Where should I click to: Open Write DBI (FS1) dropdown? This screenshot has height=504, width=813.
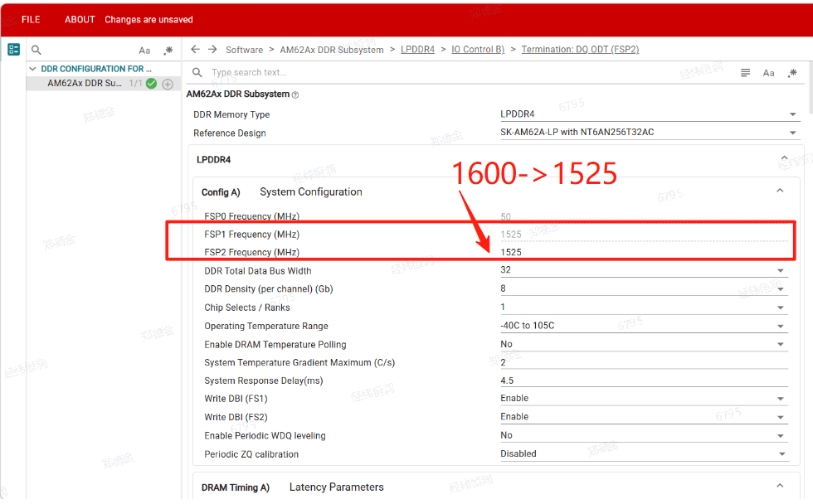[644, 398]
